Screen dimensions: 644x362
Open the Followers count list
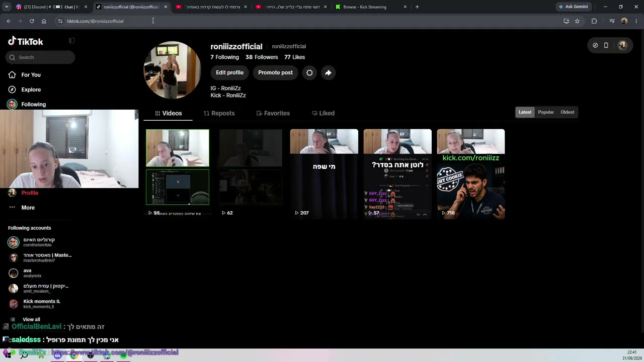click(262, 57)
